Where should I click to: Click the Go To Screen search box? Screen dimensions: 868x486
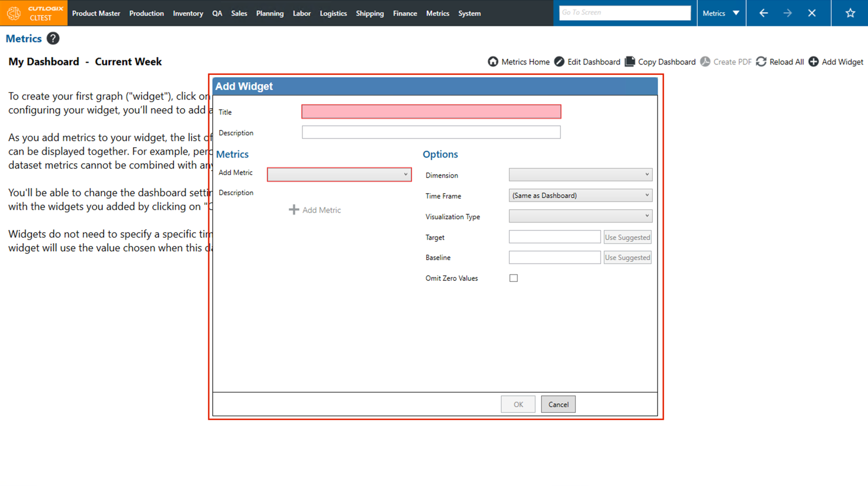tap(625, 13)
